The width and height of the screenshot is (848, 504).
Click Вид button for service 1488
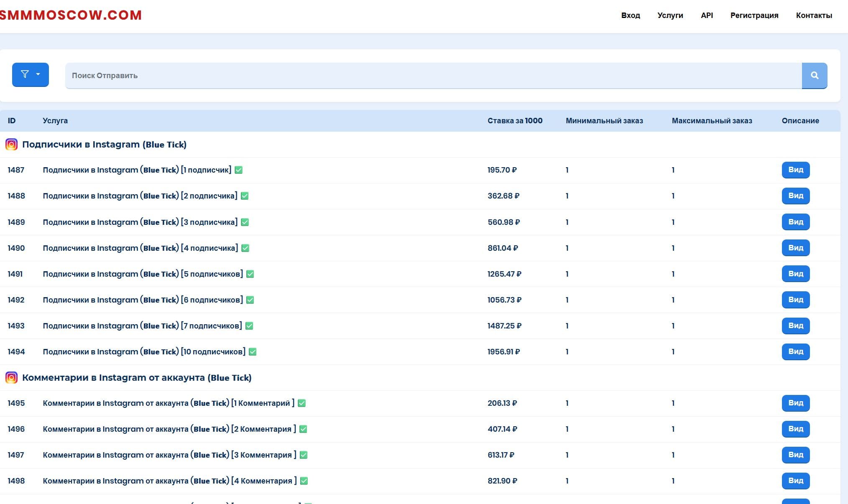pos(795,196)
